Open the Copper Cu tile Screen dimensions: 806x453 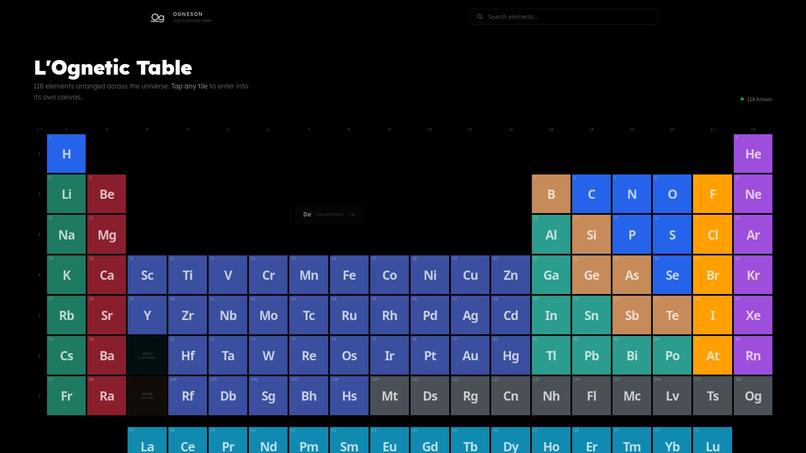(470, 275)
